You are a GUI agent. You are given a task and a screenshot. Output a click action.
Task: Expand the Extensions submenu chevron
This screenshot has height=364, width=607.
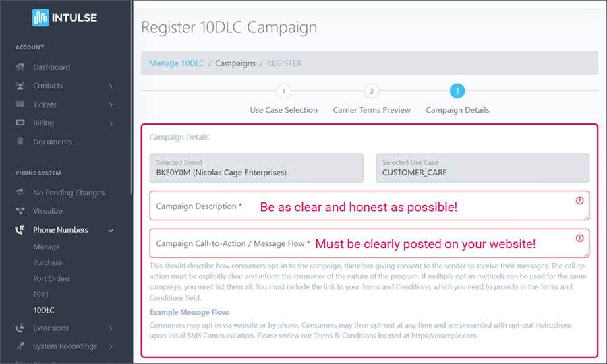click(x=111, y=328)
